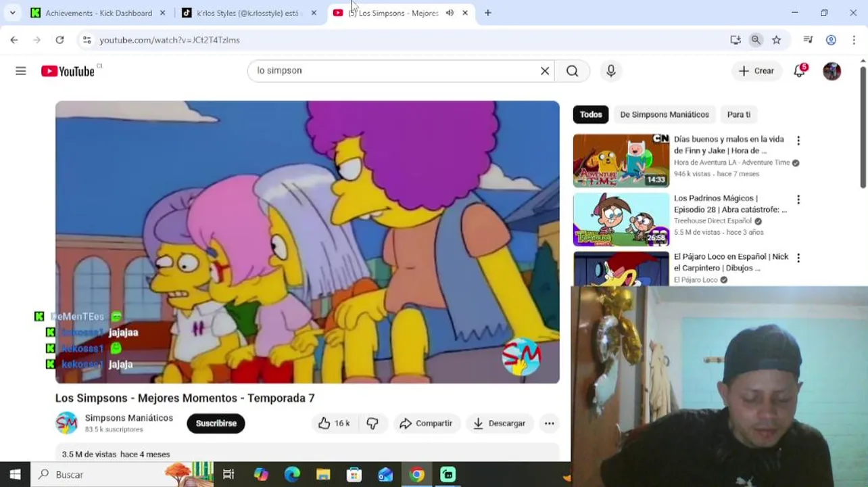Screen dimensions: 868x487
Task: Like the video with thumbs up 16 k
Action: pyautogui.click(x=334, y=423)
